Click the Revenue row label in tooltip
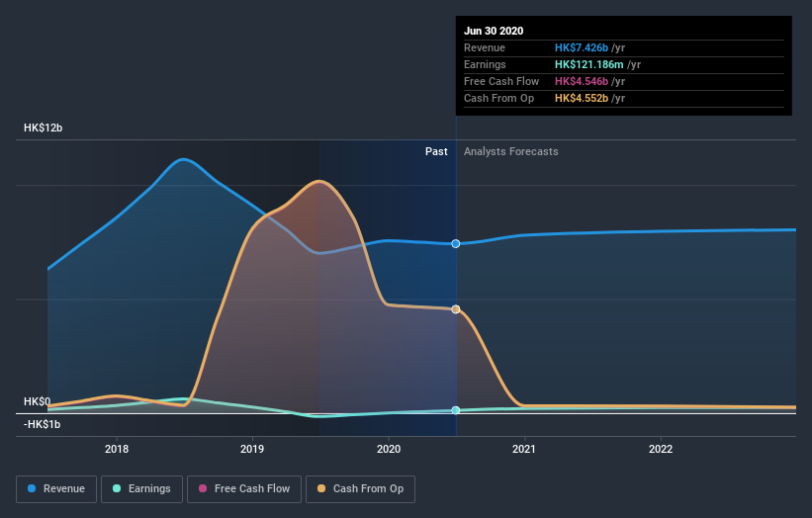Viewport: 812px width, 518px height. 485,47
